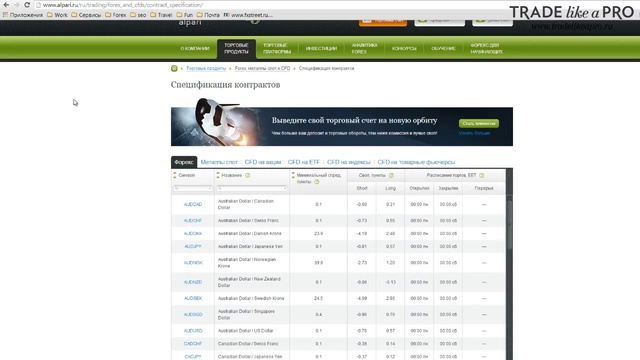The image size is (640, 360).
Task: Switch to CFD на акции tab
Action: (x=263, y=162)
